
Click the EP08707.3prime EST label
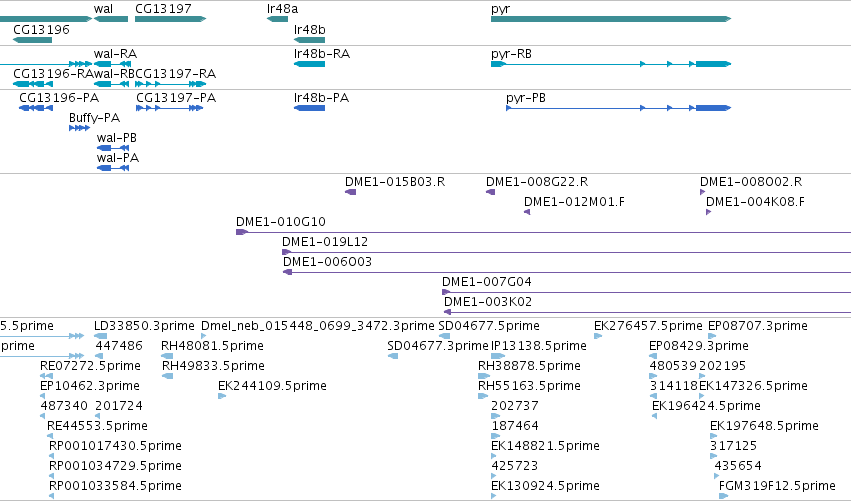758,326
